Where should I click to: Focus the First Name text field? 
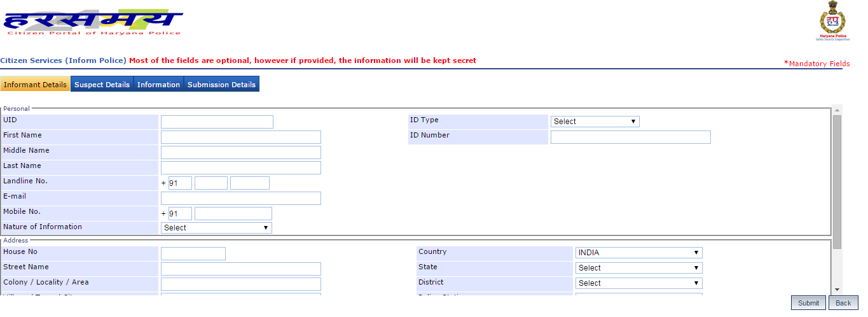point(240,137)
